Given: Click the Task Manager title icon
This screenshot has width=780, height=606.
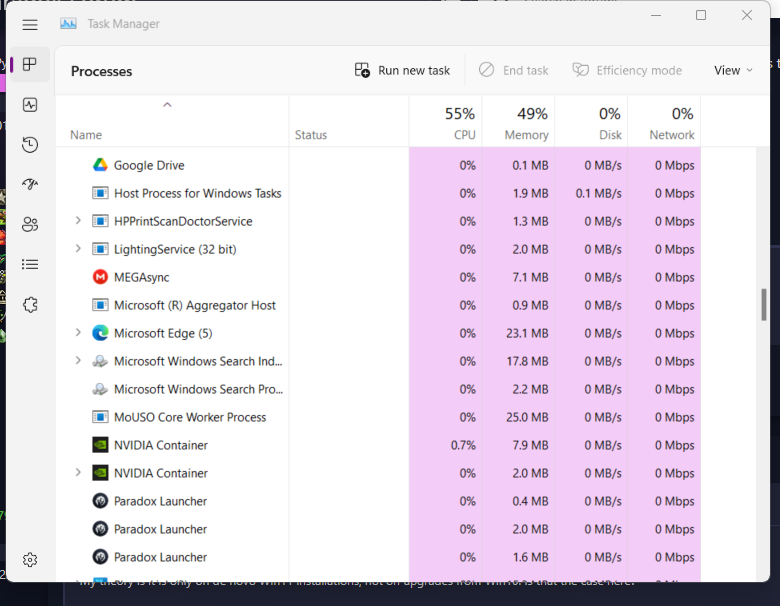Looking at the screenshot, I should tap(68, 23).
